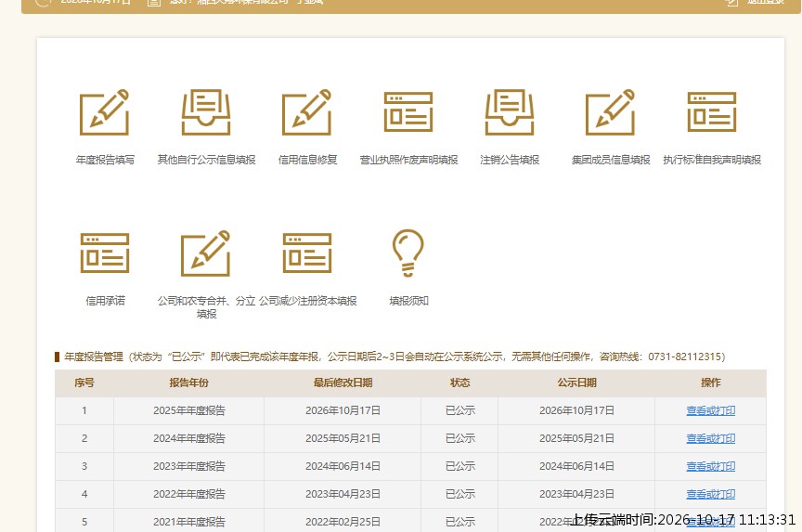Click last-modified date 2025年05月21日

click(x=343, y=438)
